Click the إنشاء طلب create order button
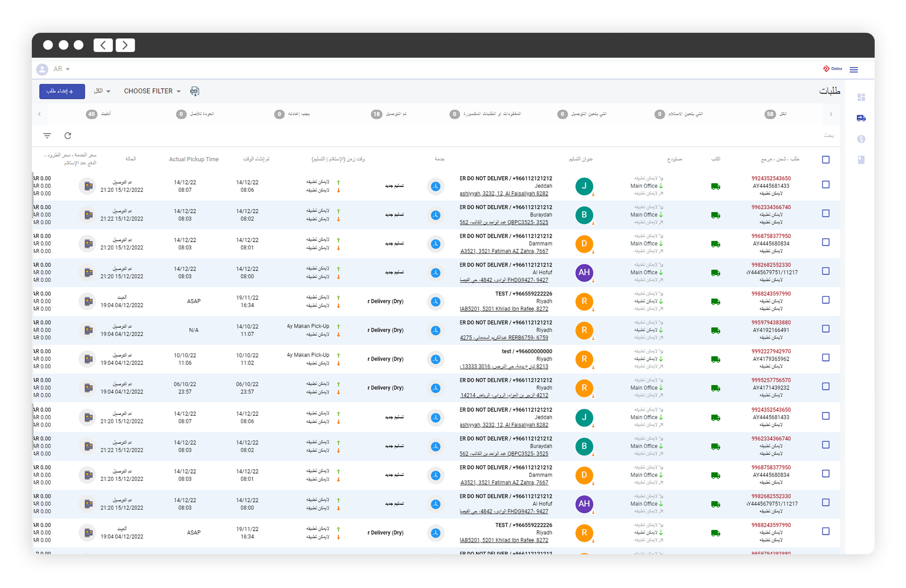Viewport: 906px width, 588px height. 62,91
